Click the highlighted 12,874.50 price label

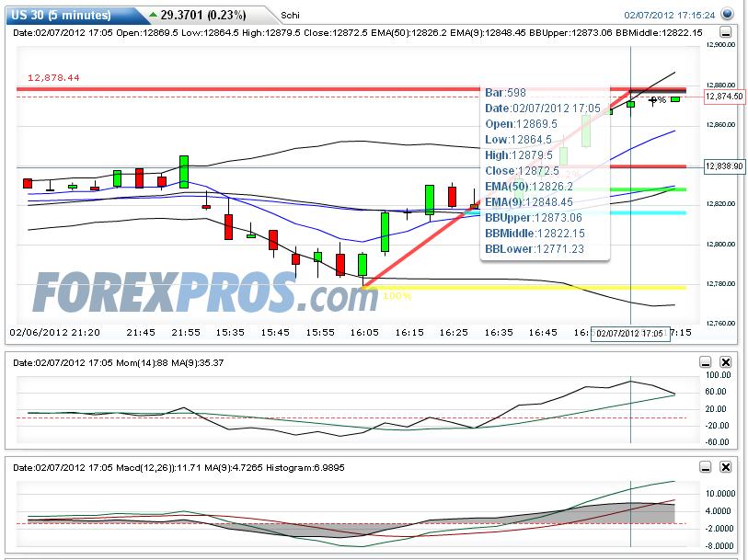[725, 97]
